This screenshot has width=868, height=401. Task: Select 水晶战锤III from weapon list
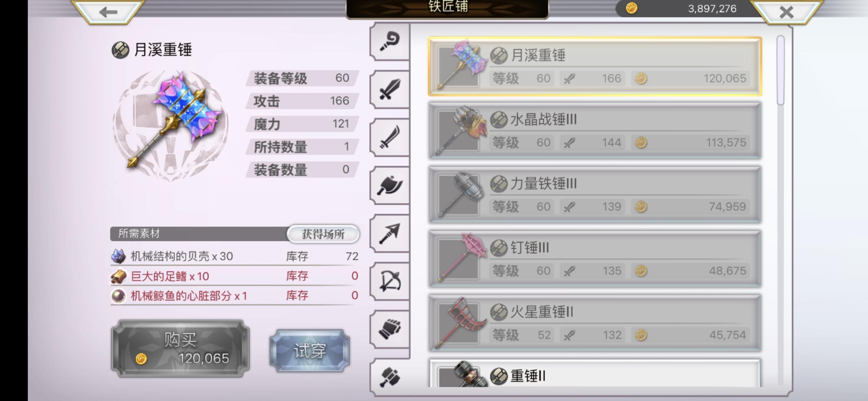tap(595, 131)
